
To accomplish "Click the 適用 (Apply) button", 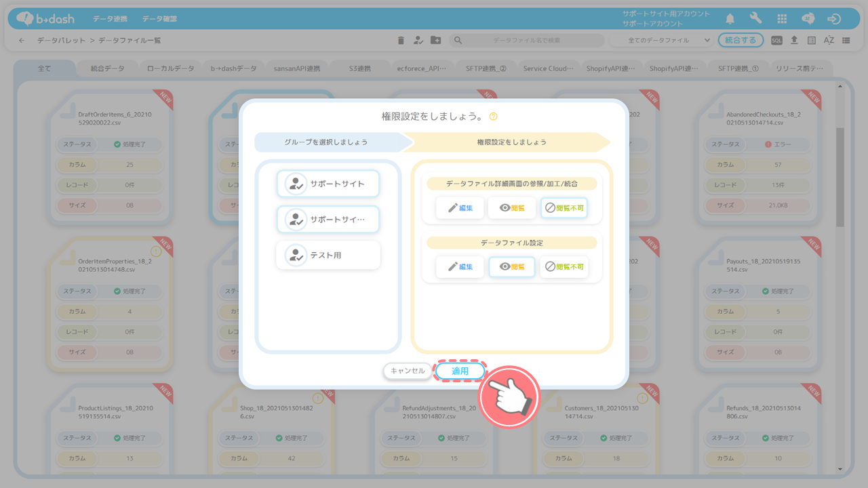I will pyautogui.click(x=460, y=371).
